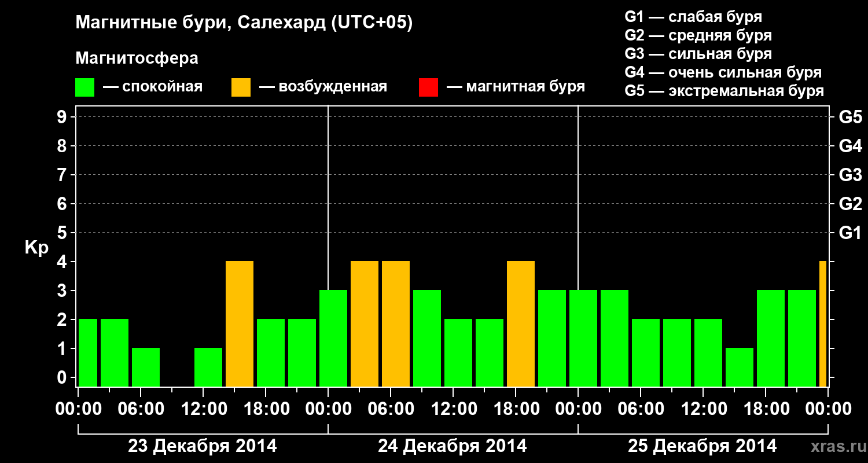This screenshot has height=463, width=868.
Task: Click the '18:00' tick under 23 Декабря
Action: (x=266, y=409)
